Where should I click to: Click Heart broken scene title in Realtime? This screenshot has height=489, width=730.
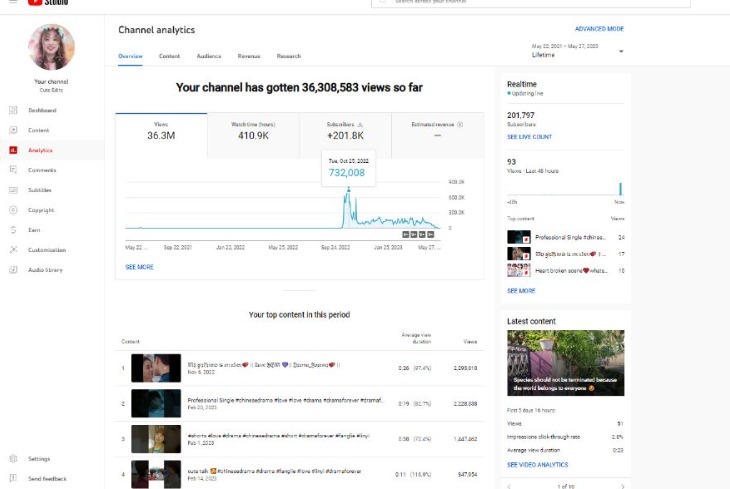[571, 270]
